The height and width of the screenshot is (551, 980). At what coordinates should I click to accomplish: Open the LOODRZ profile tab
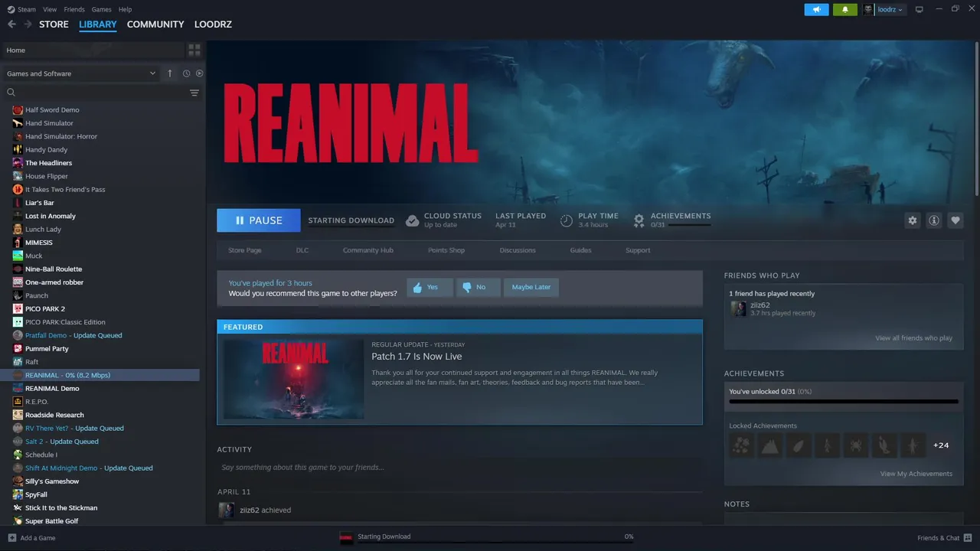[x=213, y=24]
